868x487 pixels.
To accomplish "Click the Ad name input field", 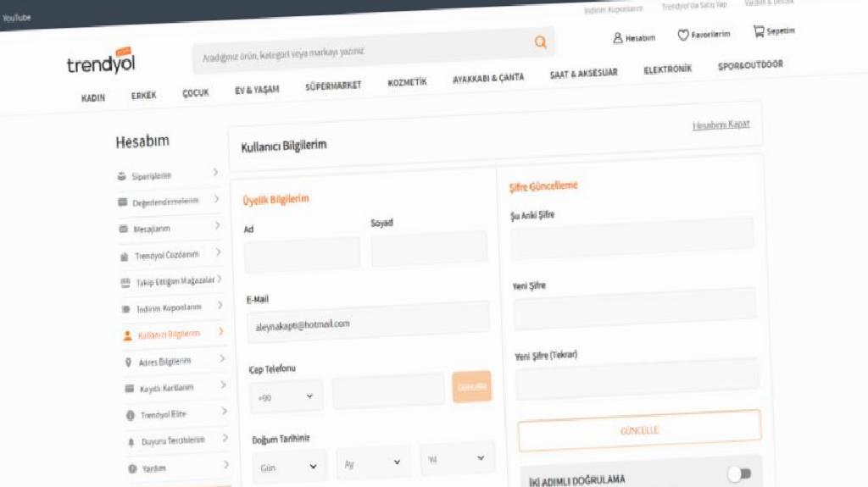I will click(x=303, y=254).
